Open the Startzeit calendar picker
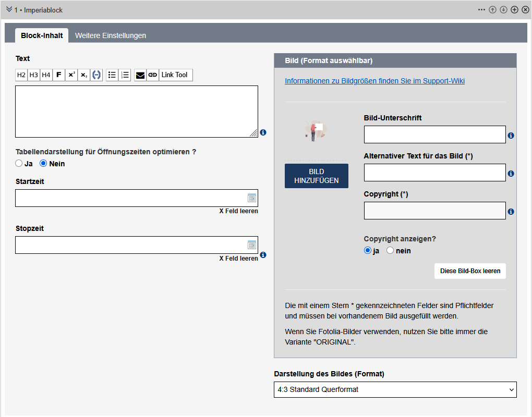This screenshot has width=532, height=417. click(252, 198)
